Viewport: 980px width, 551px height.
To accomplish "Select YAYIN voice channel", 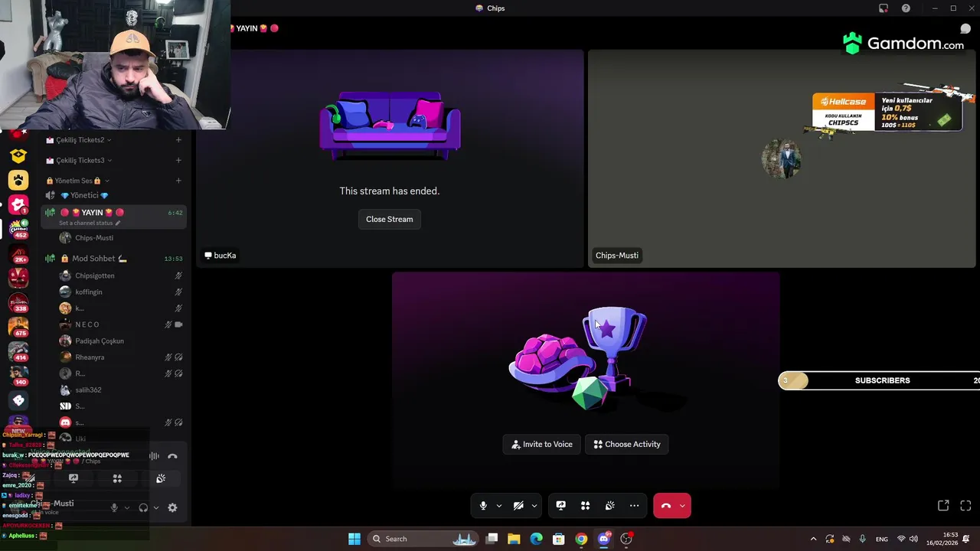I will click(114, 213).
